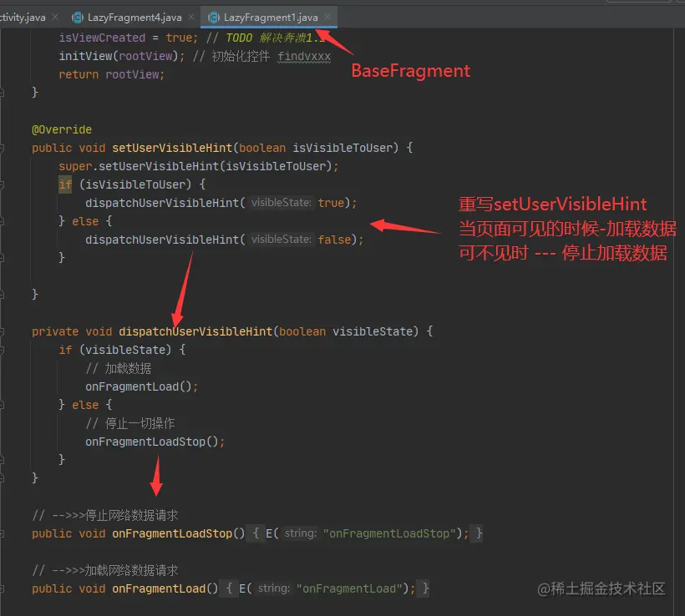Expand folded onFragmentLoad body at opening brace
The image size is (685, 616).
tap(229, 588)
